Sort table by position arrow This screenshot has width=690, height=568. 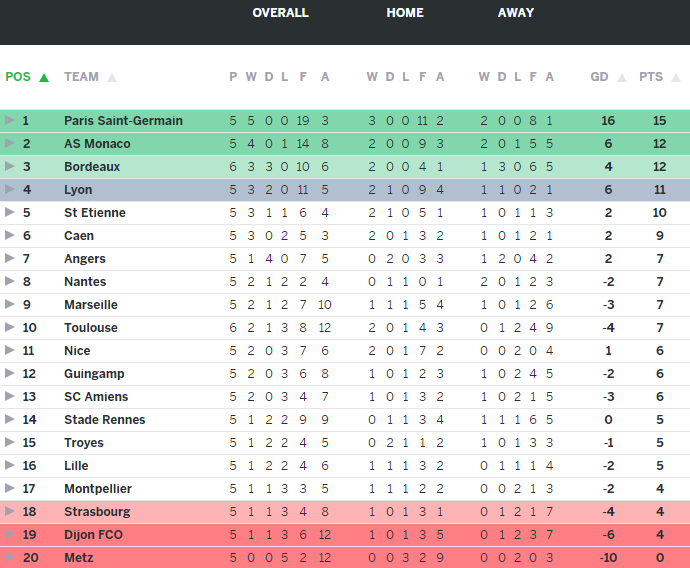pos(44,77)
